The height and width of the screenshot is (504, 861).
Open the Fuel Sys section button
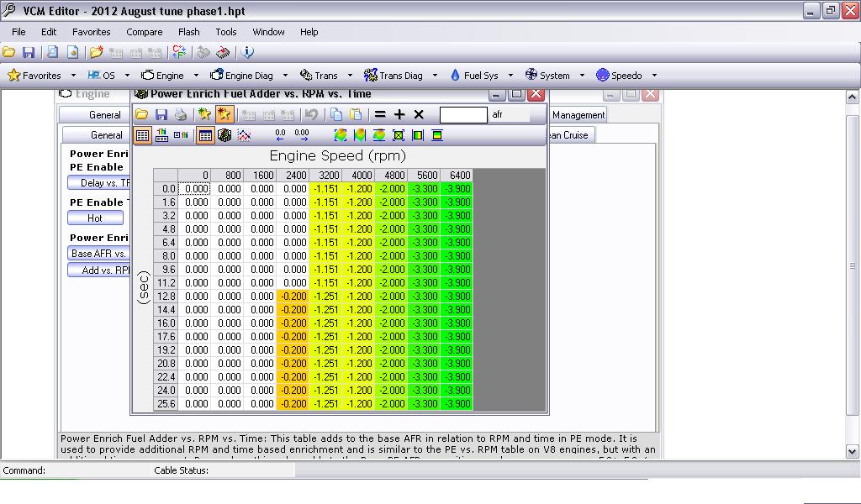[x=475, y=75]
